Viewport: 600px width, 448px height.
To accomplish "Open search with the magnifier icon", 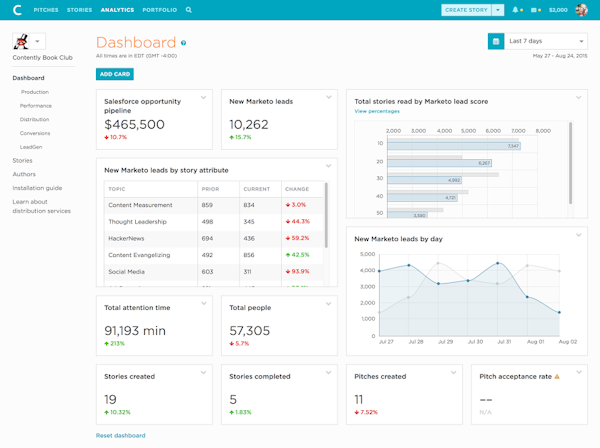I will pyautogui.click(x=189, y=10).
